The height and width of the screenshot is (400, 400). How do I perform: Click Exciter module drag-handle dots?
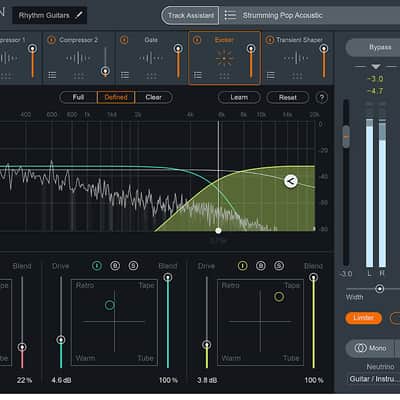click(224, 76)
